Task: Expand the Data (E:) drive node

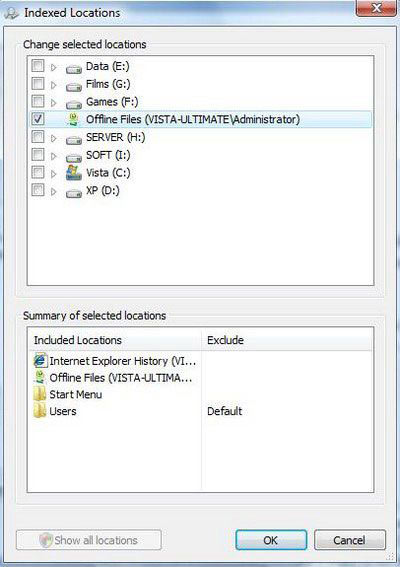Action: [x=54, y=67]
